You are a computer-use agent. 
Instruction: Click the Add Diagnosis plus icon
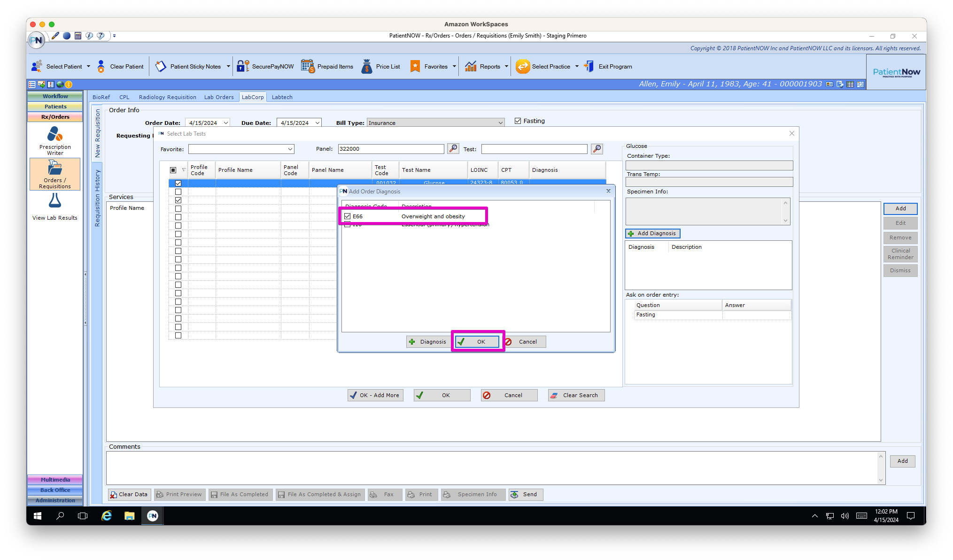[630, 233]
